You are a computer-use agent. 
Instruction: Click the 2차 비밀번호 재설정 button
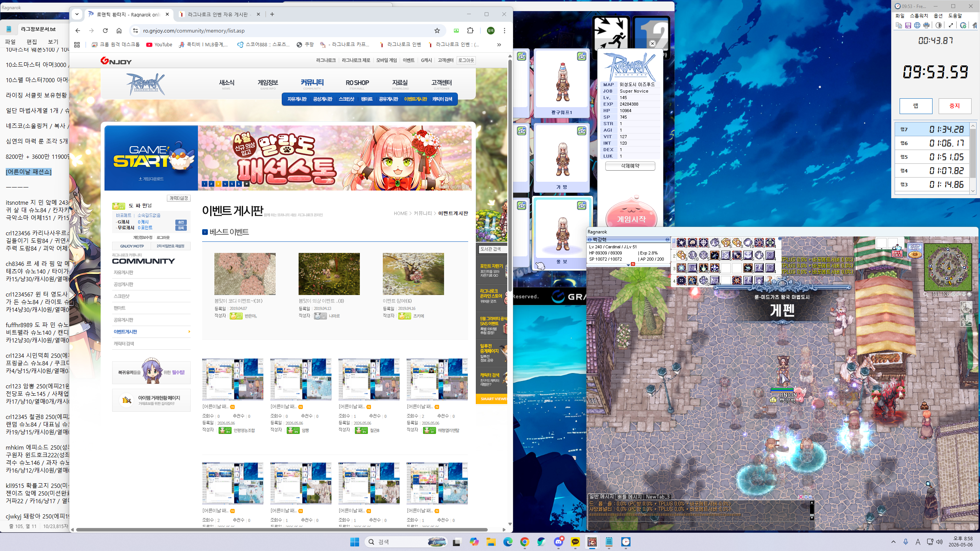[x=170, y=246]
